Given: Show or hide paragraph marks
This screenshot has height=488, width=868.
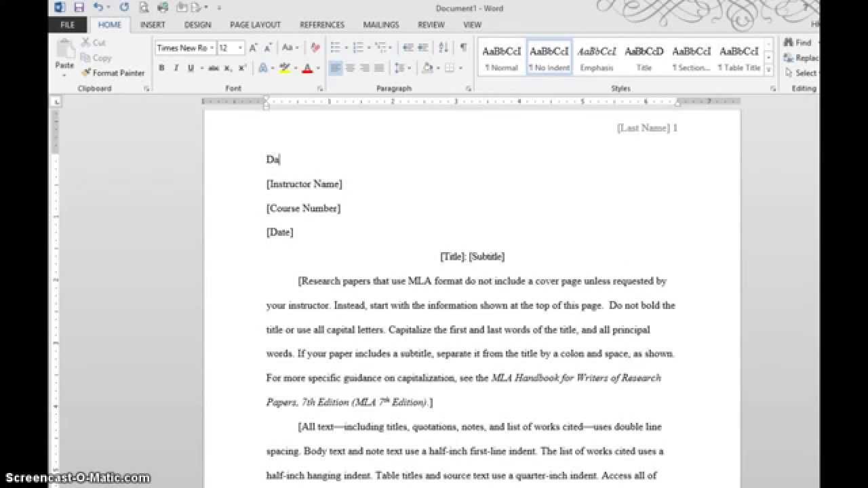Looking at the screenshot, I should click(x=463, y=47).
